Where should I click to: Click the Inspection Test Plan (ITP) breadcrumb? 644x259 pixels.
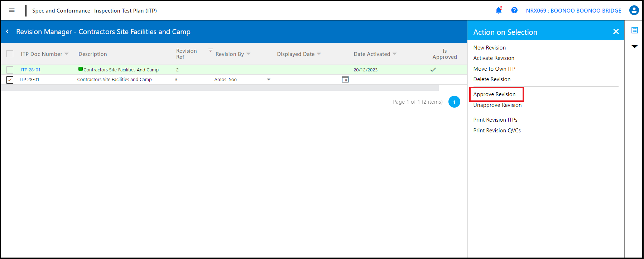[x=125, y=11]
